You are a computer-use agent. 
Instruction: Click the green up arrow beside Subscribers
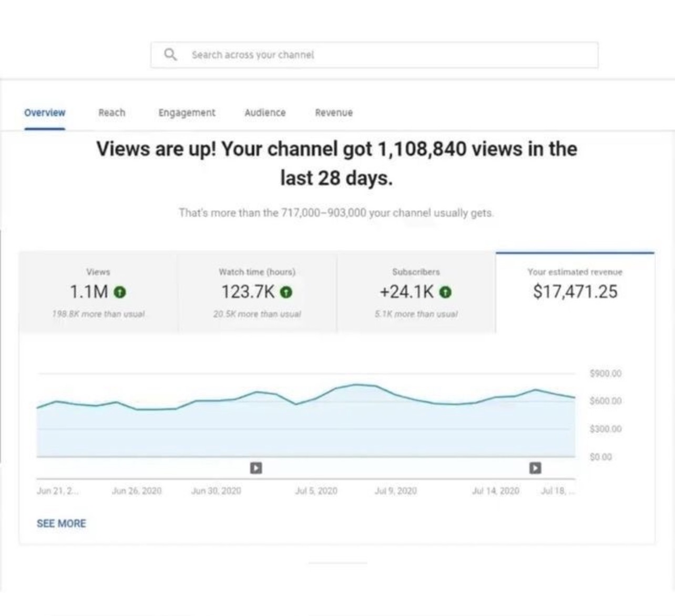[x=445, y=292]
